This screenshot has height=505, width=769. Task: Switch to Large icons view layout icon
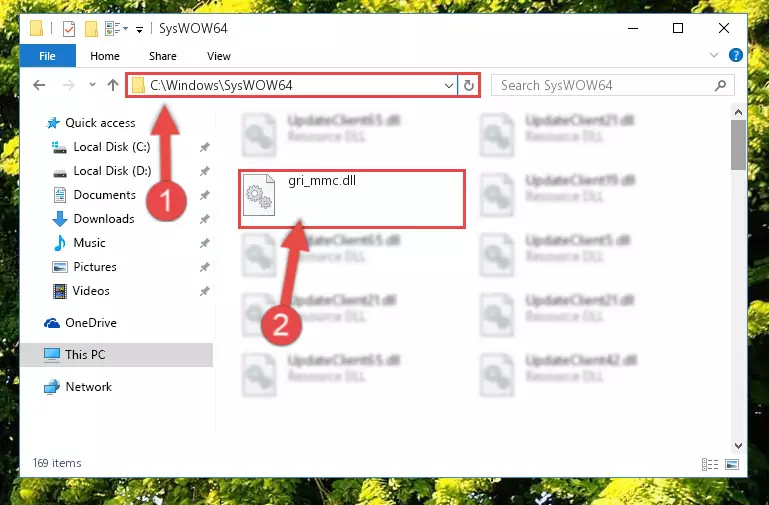coord(732,464)
